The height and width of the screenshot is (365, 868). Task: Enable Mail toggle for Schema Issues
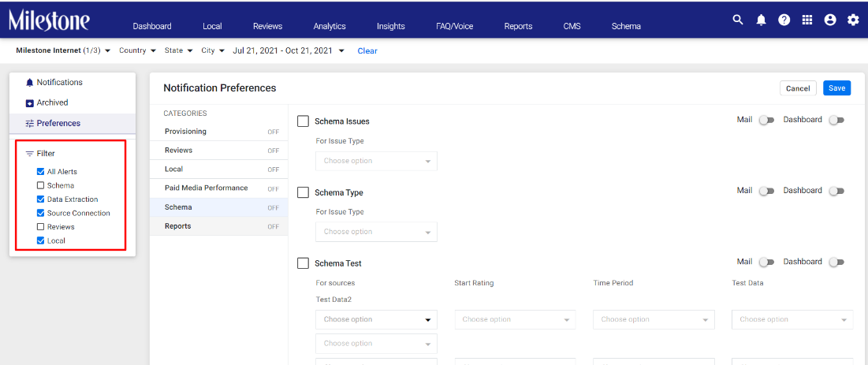[766, 120]
